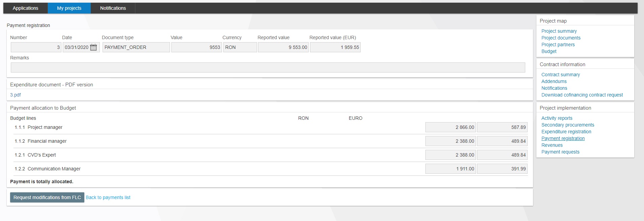Go to the Notifications tab in top bar
Image resolution: width=644 pixels, height=221 pixels.
coord(113,8)
